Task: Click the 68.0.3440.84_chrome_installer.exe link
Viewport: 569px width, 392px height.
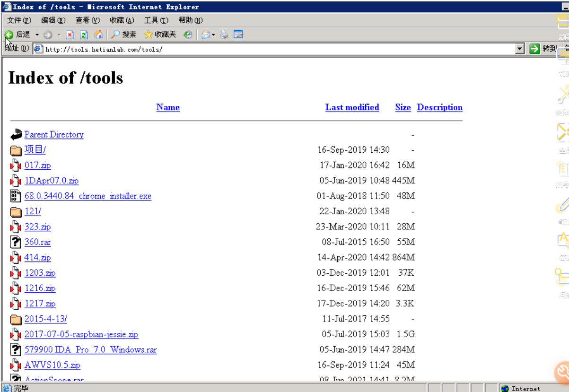Action: pyautogui.click(x=88, y=196)
